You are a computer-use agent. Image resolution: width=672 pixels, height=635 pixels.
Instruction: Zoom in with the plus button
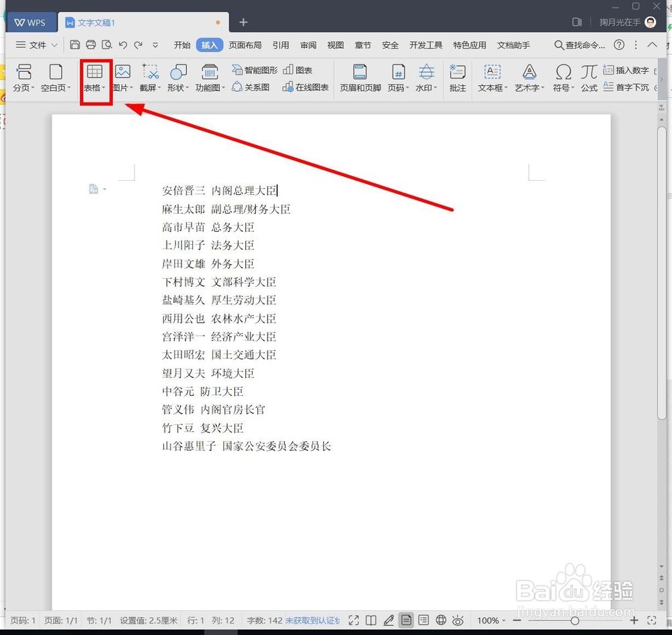click(634, 620)
